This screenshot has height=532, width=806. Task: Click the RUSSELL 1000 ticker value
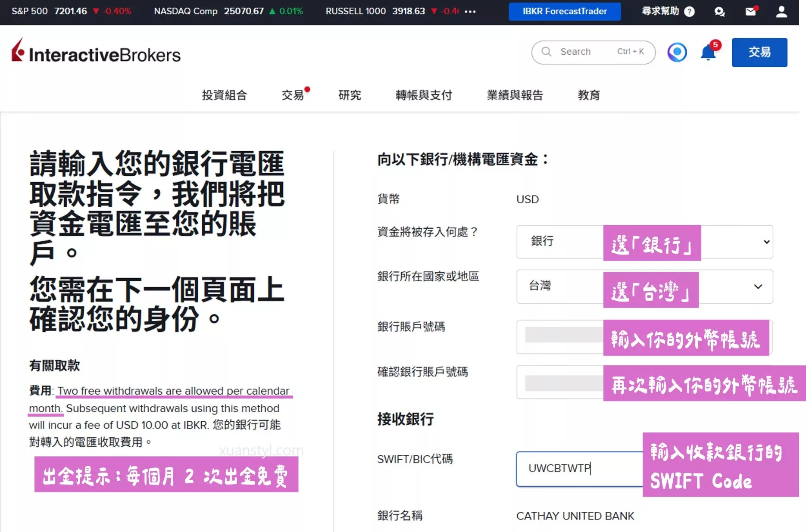[x=409, y=11]
